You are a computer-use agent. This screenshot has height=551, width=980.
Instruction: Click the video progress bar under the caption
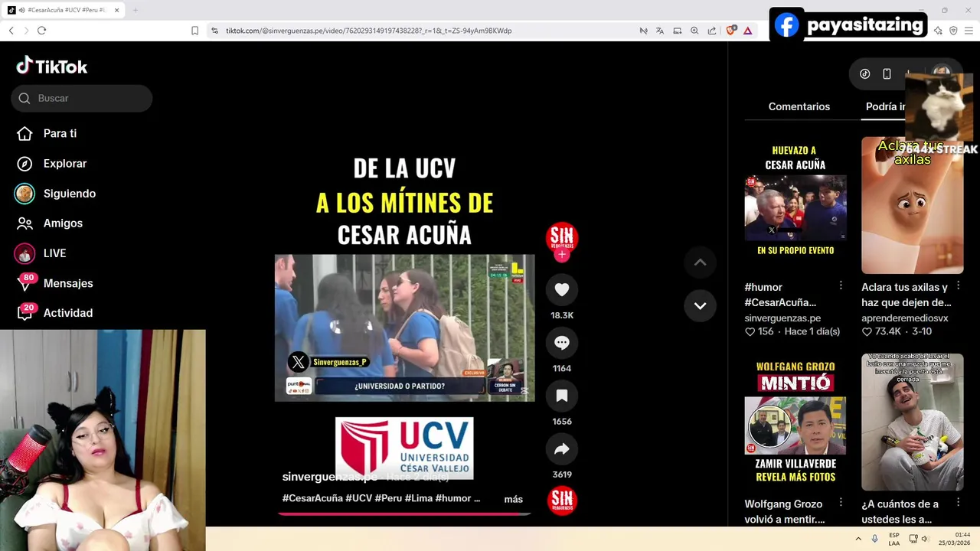point(404,514)
